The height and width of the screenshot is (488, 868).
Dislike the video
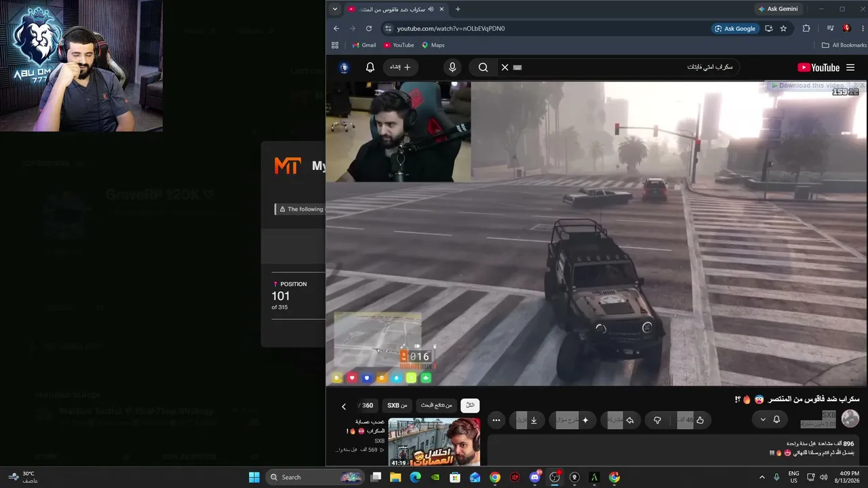coord(657,420)
